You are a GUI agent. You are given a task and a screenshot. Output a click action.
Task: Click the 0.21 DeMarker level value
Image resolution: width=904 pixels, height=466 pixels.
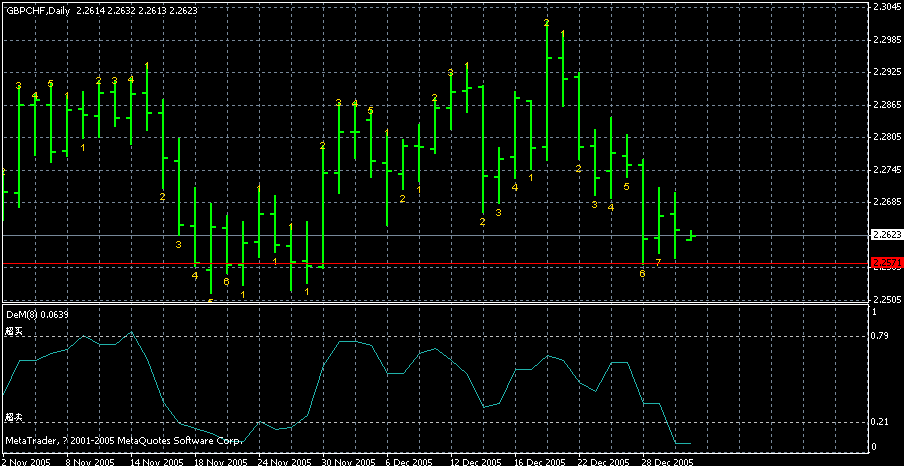point(881,422)
